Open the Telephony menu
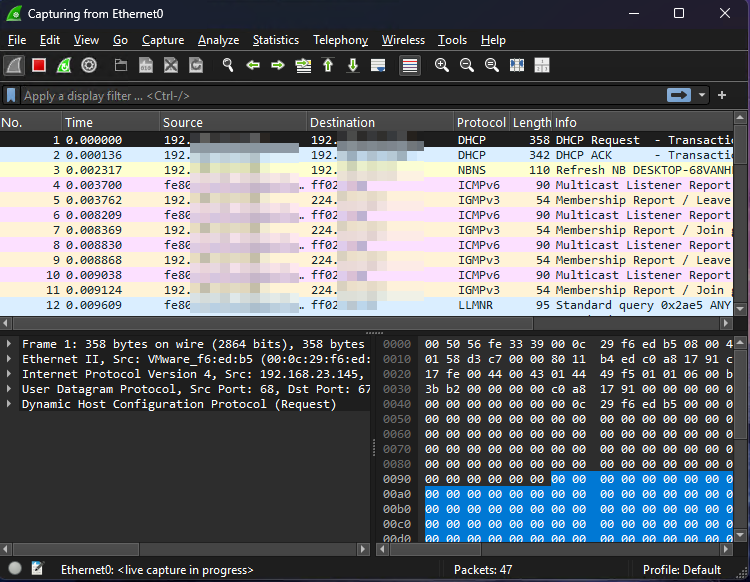Screen dimensions: 750x582 point(341,40)
